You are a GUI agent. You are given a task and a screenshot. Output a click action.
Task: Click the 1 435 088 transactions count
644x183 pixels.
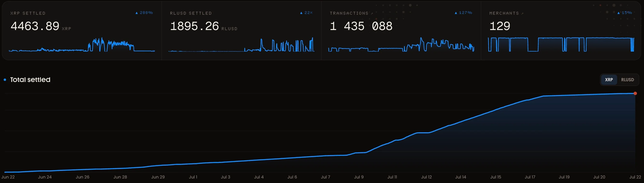pyautogui.click(x=361, y=26)
